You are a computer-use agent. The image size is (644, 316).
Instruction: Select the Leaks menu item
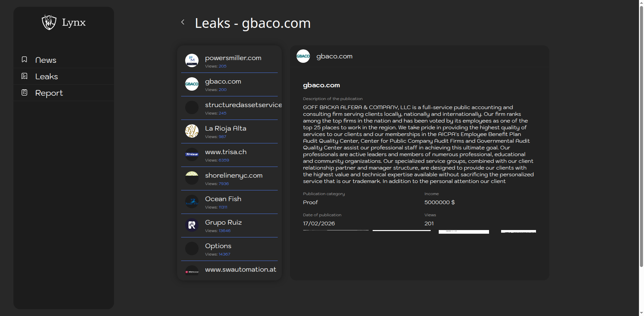[x=47, y=77]
